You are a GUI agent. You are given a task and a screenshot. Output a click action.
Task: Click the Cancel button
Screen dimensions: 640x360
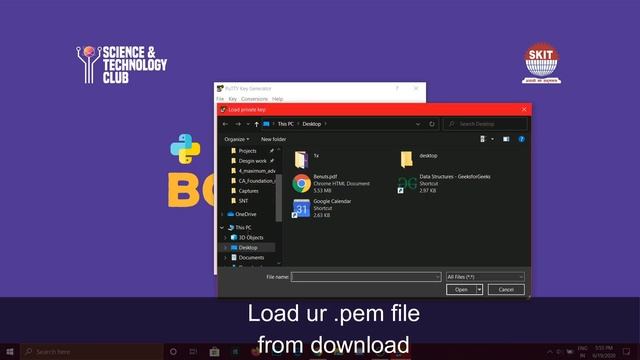point(506,289)
